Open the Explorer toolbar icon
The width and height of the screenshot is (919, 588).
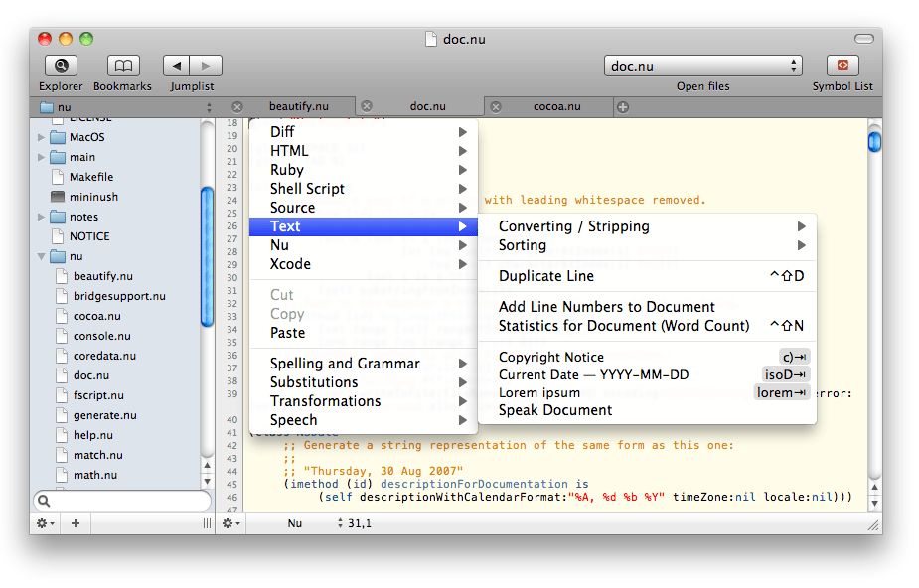tap(61, 66)
